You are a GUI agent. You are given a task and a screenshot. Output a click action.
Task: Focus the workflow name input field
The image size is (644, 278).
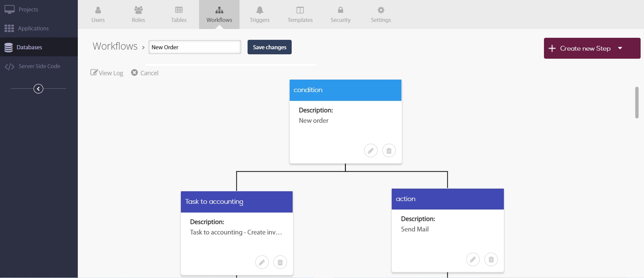(195, 47)
